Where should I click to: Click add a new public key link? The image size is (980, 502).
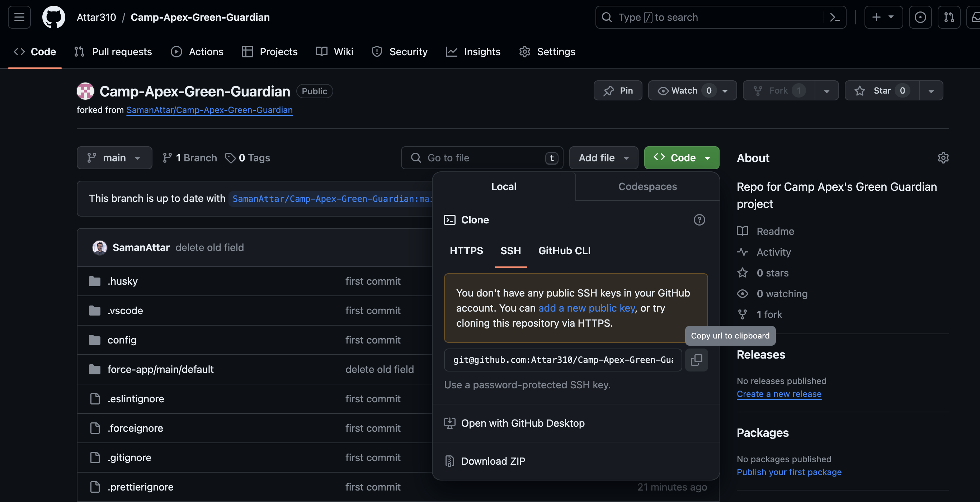tap(586, 308)
